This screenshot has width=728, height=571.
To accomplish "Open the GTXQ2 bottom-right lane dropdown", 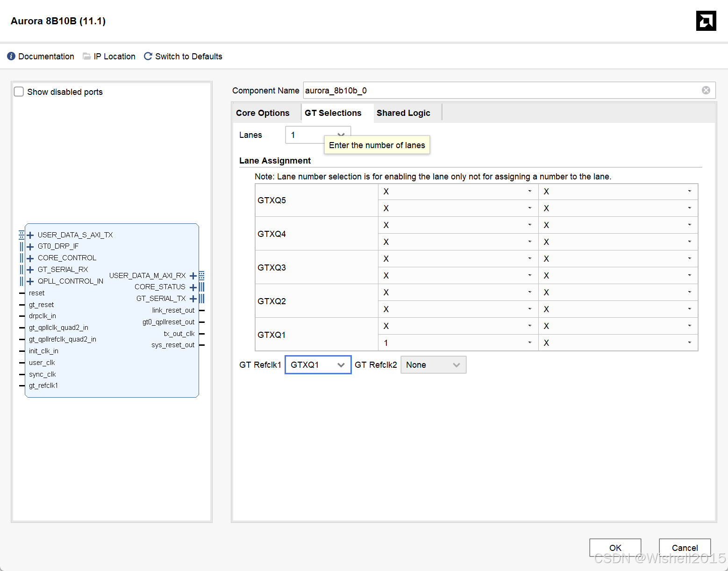I will point(618,309).
